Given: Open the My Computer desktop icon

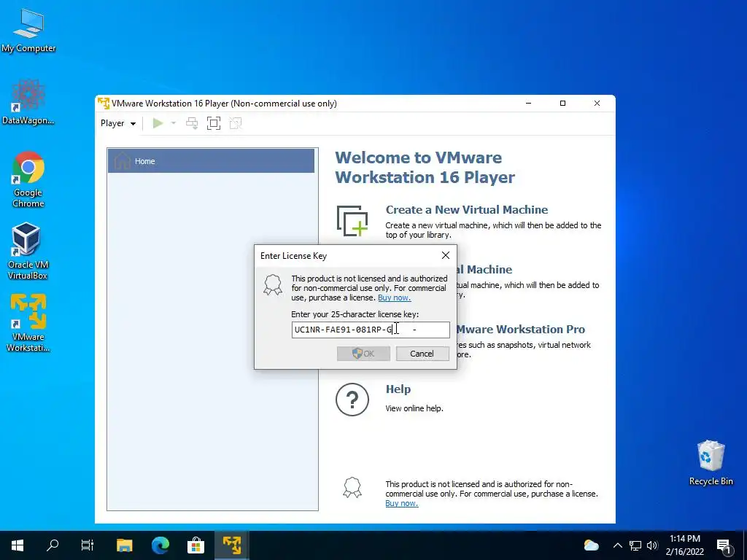Looking at the screenshot, I should pyautogui.click(x=28, y=31).
